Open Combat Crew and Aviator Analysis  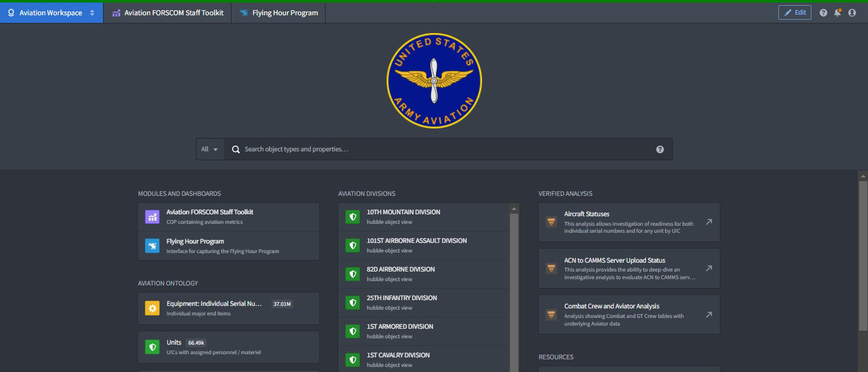[629, 314]
